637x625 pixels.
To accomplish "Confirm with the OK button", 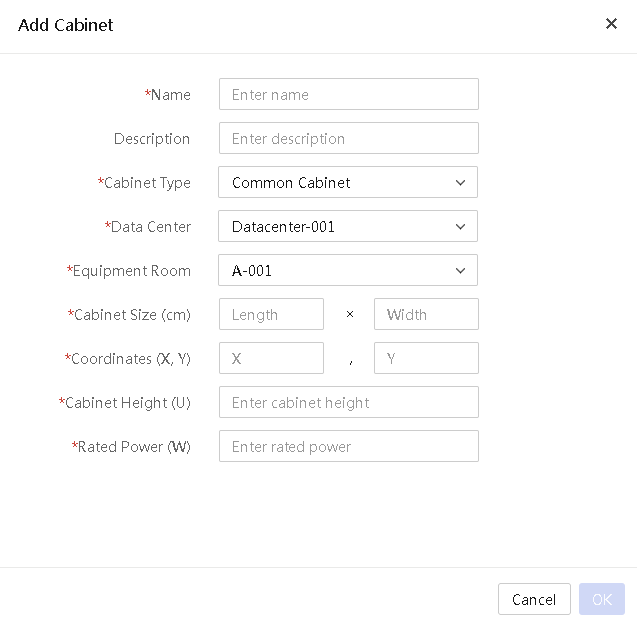I will pyautogui.click(x=602, y=599).
